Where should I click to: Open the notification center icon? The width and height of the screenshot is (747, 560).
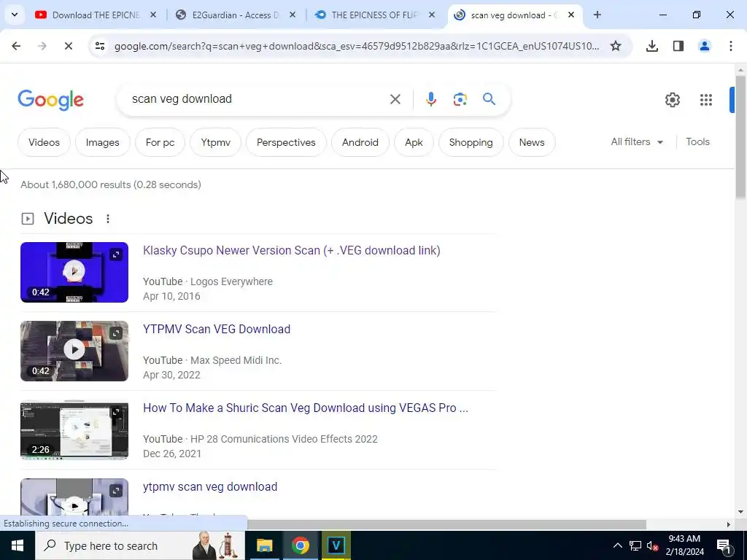click(724, 545)
